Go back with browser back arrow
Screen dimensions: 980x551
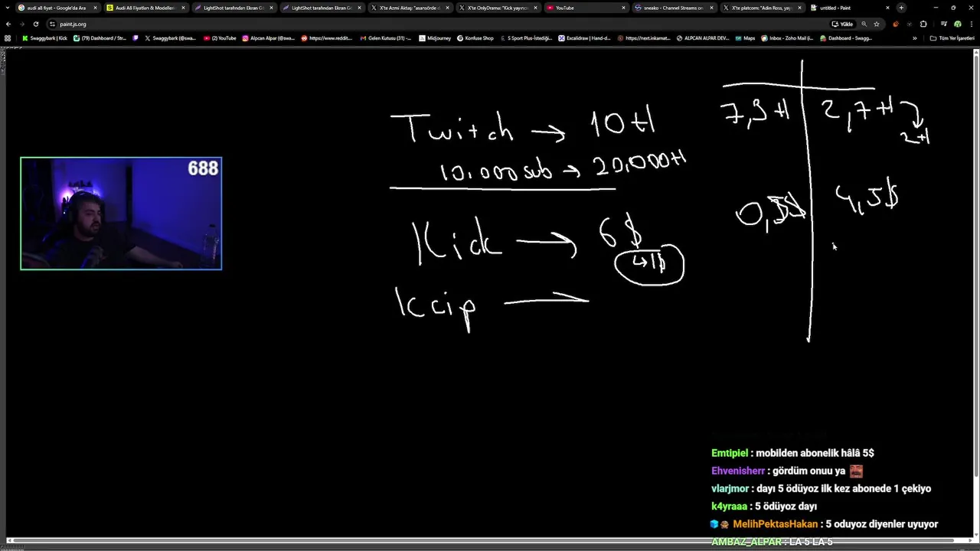8,24
